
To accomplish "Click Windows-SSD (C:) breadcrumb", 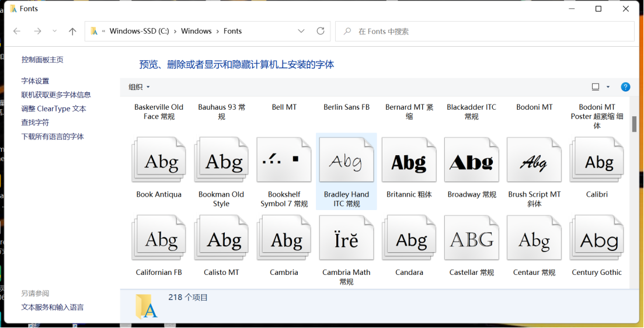I will pyautogui.click(x=139, y=31).
